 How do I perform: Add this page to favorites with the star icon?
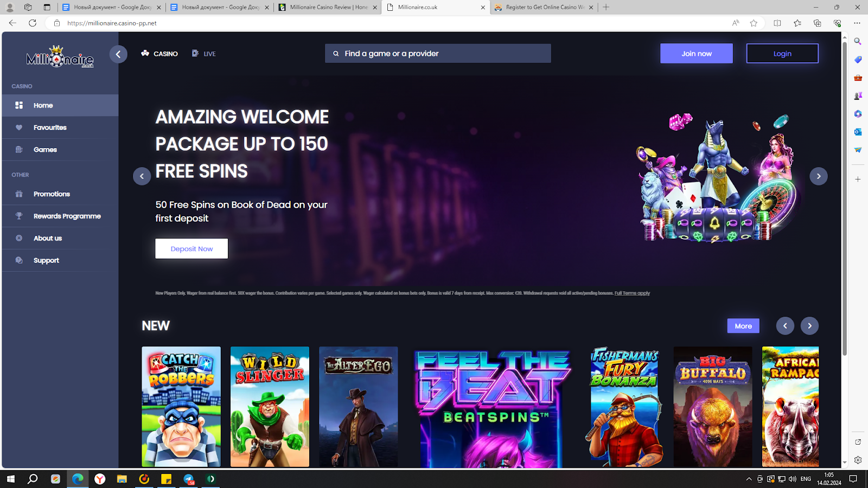pos(754,23)
